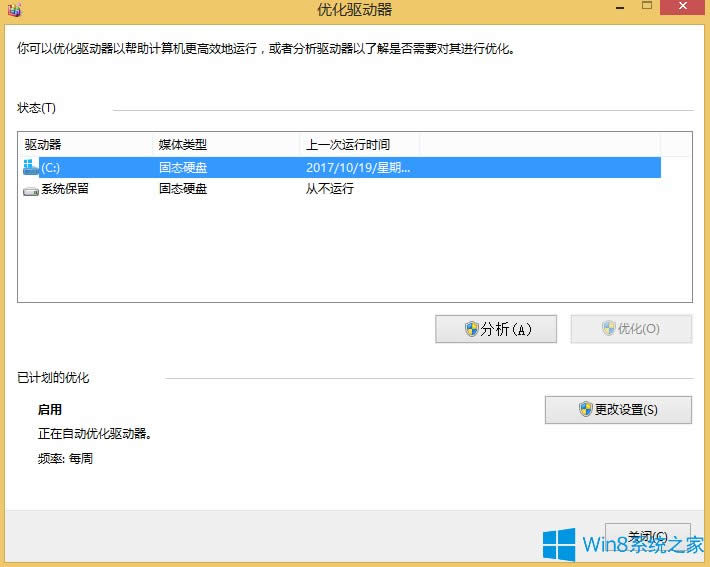Viewport: 710px width, 567px height.
Task: Click the 状态(T) section label
Action: 36,108
